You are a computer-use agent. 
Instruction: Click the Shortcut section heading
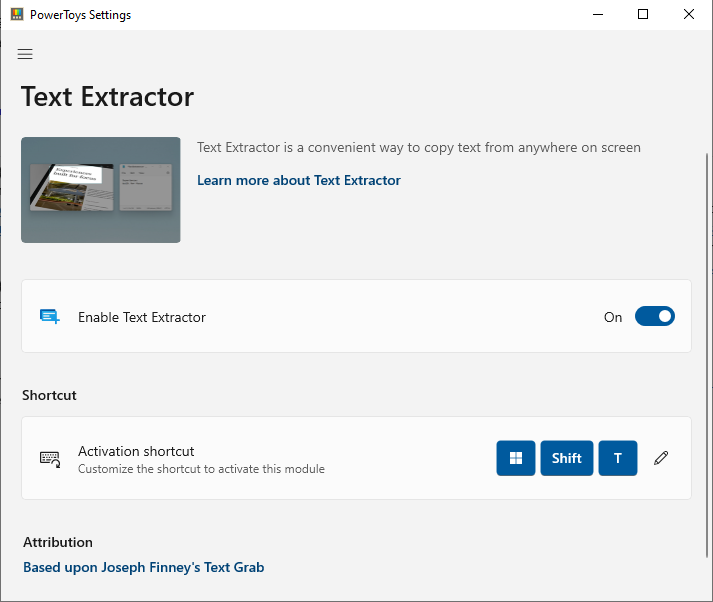click(x=49, y=395)
